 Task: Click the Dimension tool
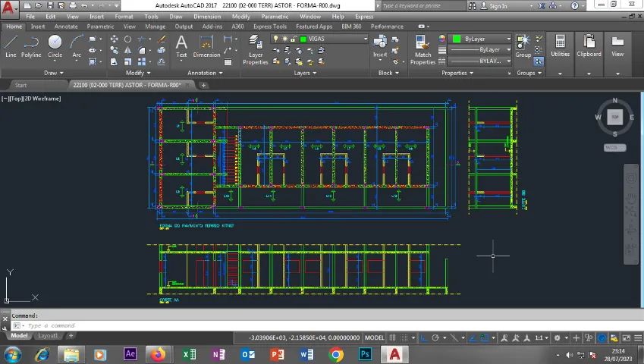[x=206, y=46]
